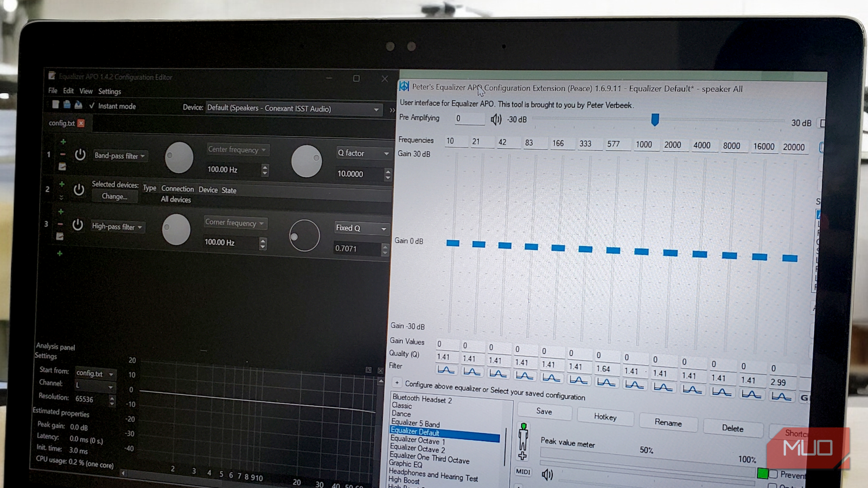The width and height of the screenshot is (868, 488).
Task: Click the speaker icon next to Pre Amplifying
Action: (x=495, y=119)
